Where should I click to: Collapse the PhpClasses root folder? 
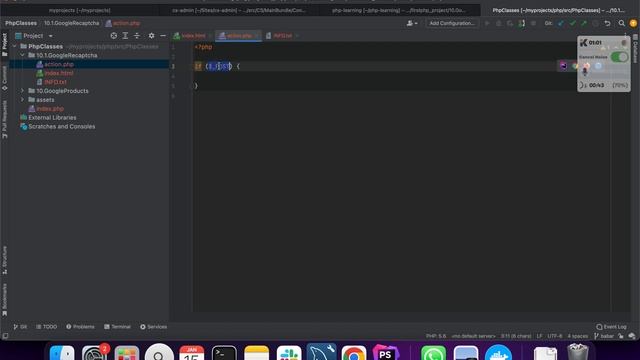[15, 47]
